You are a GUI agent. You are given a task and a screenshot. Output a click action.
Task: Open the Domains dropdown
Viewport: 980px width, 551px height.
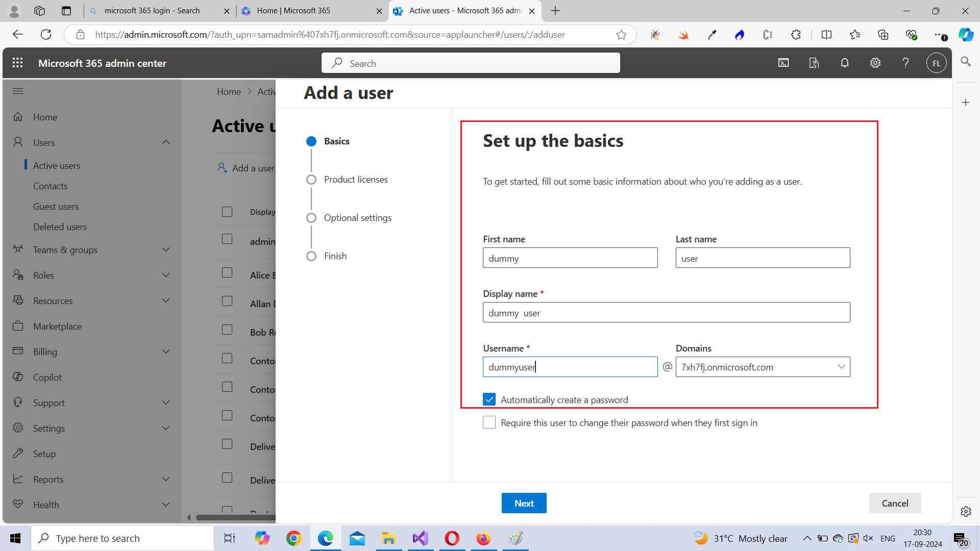click(763, 367)
